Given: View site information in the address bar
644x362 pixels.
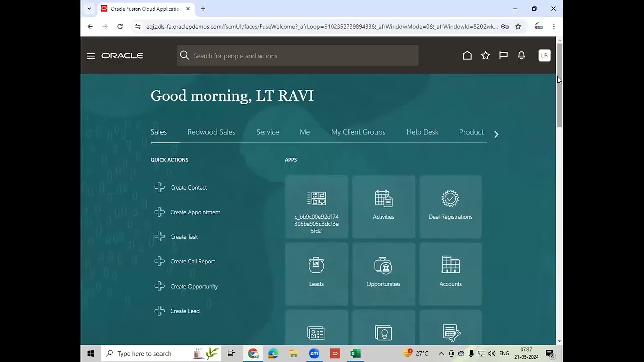Looking at the screenshot, I should pyautogui.click(x=138, y=26).
